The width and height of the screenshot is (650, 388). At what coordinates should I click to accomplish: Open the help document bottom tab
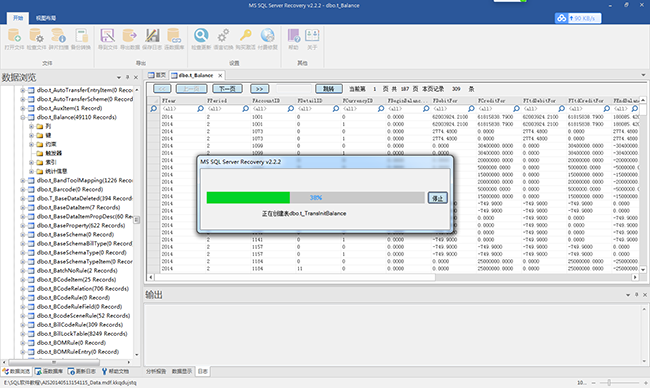[115, 371]
